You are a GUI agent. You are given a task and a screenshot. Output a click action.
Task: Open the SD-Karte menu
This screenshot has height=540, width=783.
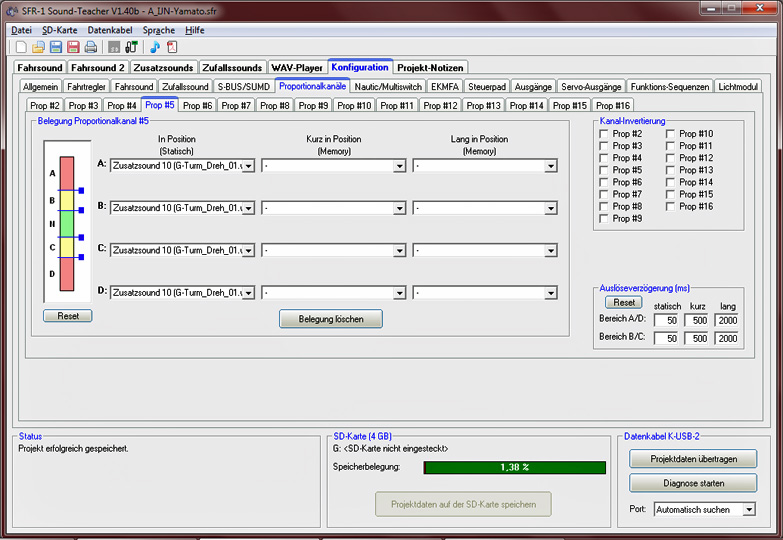[x=60, y=30]
